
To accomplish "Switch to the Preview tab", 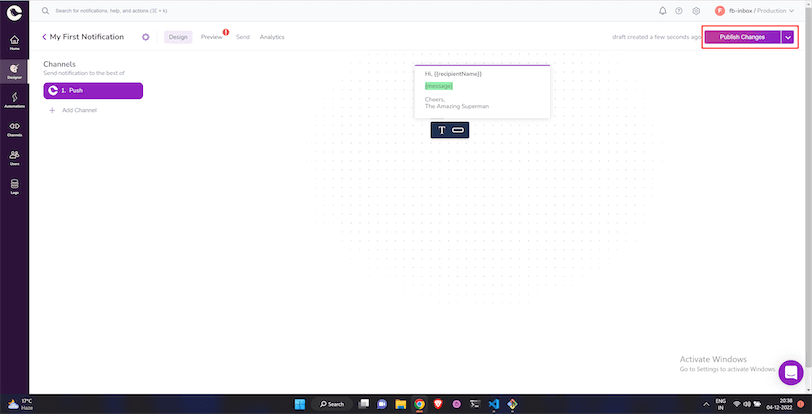I will pyautogui.click(x=211, y=37).
